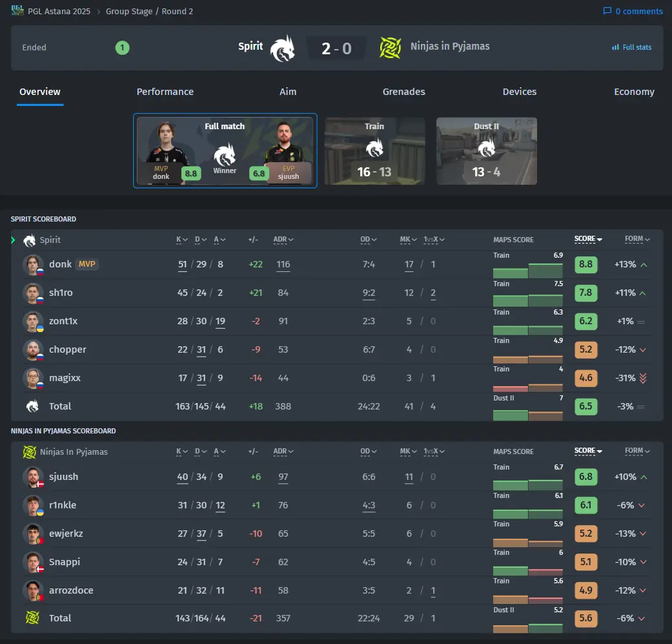Viewport: 672px width, 644px height.
Task: Click ewjerkz's player avatar
Action: pos(33,534)
